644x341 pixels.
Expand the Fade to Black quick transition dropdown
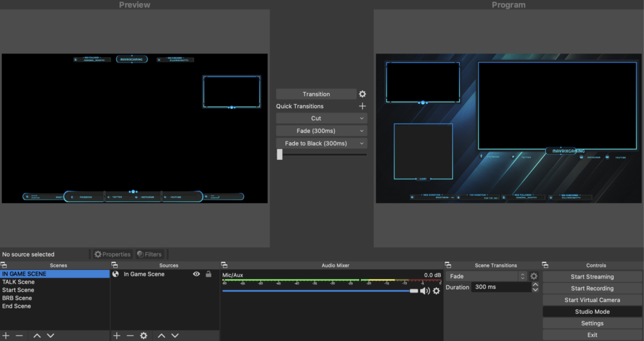321,143
